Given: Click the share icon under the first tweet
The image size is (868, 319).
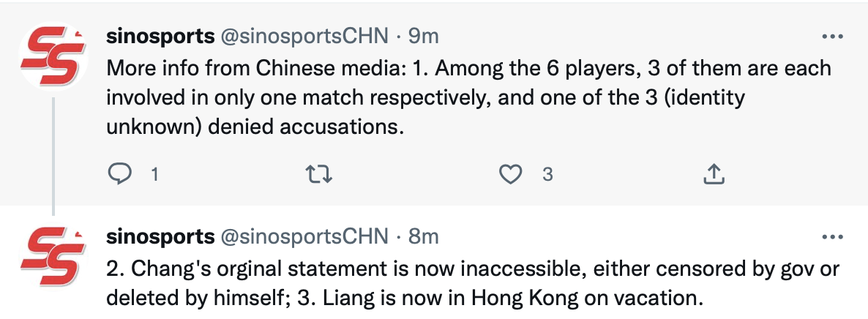Looking at the screenshot, I should coord(714,173).
